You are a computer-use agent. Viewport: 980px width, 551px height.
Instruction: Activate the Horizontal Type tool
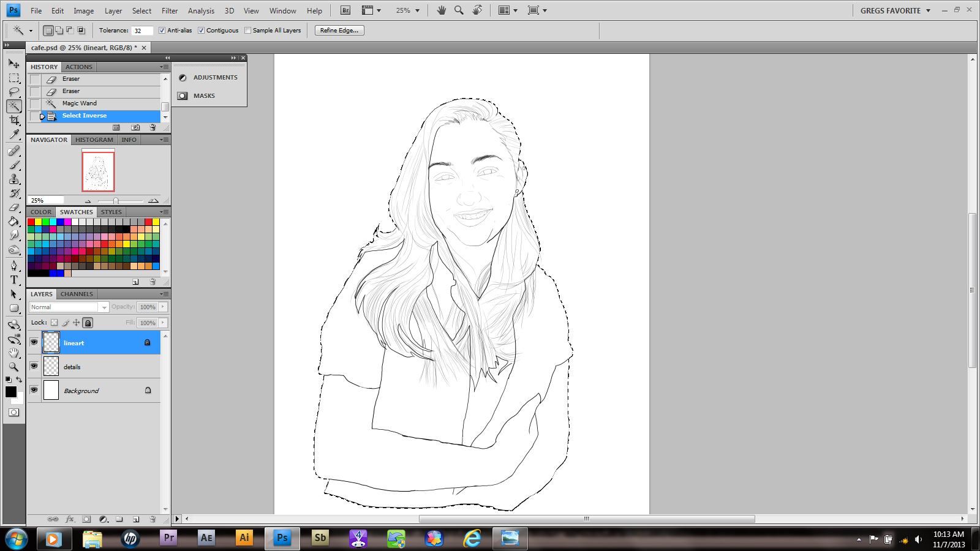(13, 280)
